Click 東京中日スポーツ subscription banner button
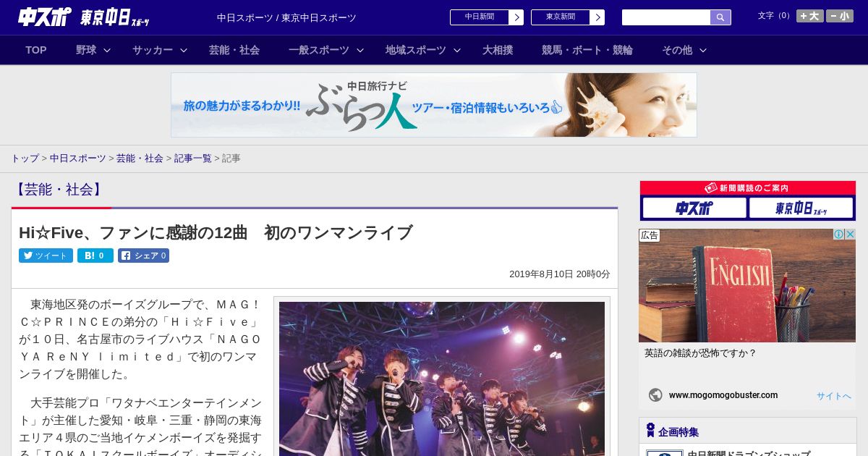This screenshot has height=456, width=868. [801, 208]
